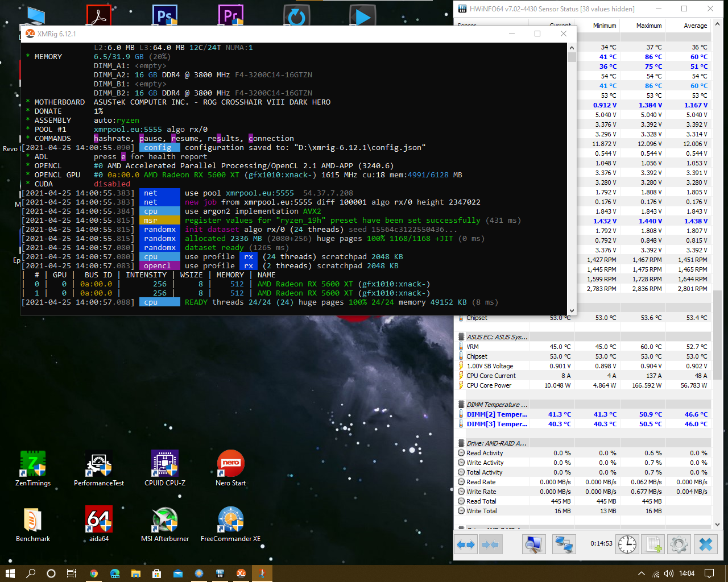Viewport: 728px width, 582px height.
Task: Launch CPUID CPU-Z desktop icon
Action: (x=165, y=469)
